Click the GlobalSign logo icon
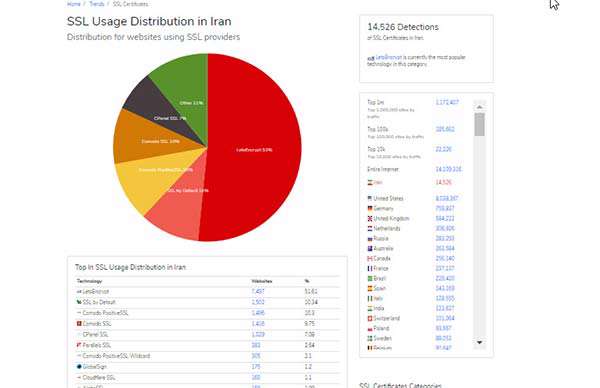Image resolution: width=600 pixels, height=388 pixels. click(79, 366)
